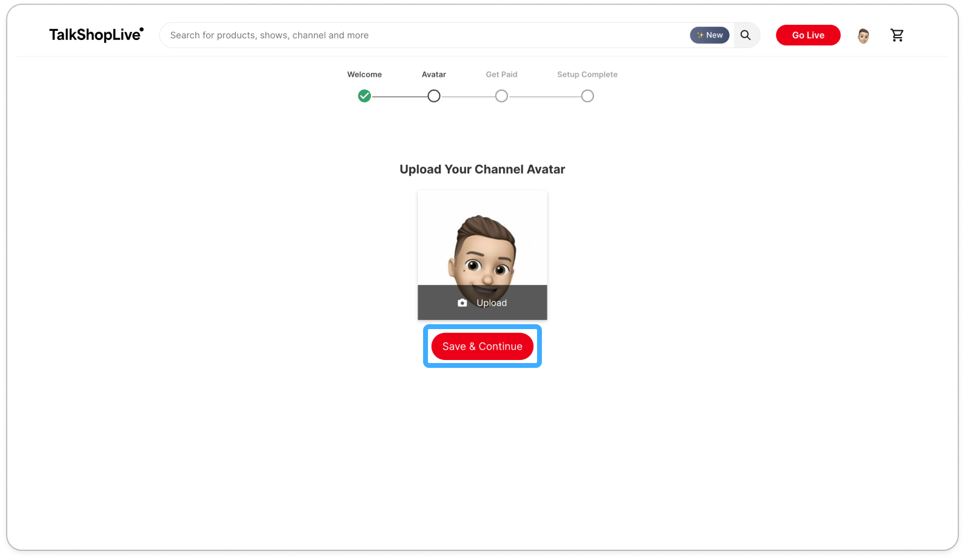Open the shopping cart icon
The height and width of the screenshot is (560, 965).
(x=897, y=35)
